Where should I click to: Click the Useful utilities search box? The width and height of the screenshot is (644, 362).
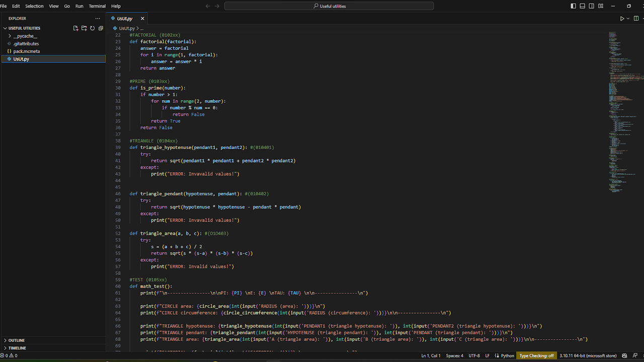(329, 6)
